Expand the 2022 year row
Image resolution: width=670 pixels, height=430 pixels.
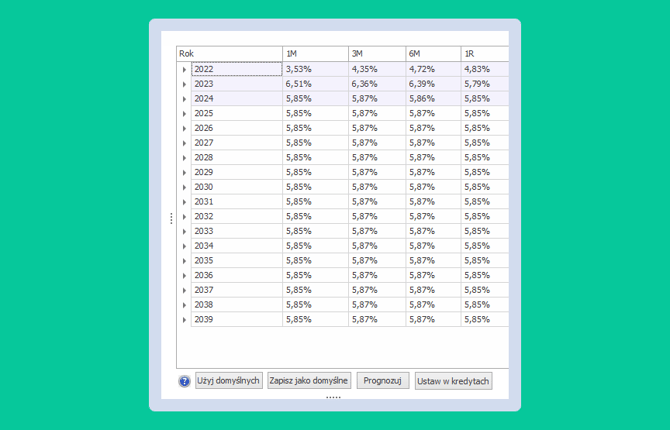[x=184, y=69]
